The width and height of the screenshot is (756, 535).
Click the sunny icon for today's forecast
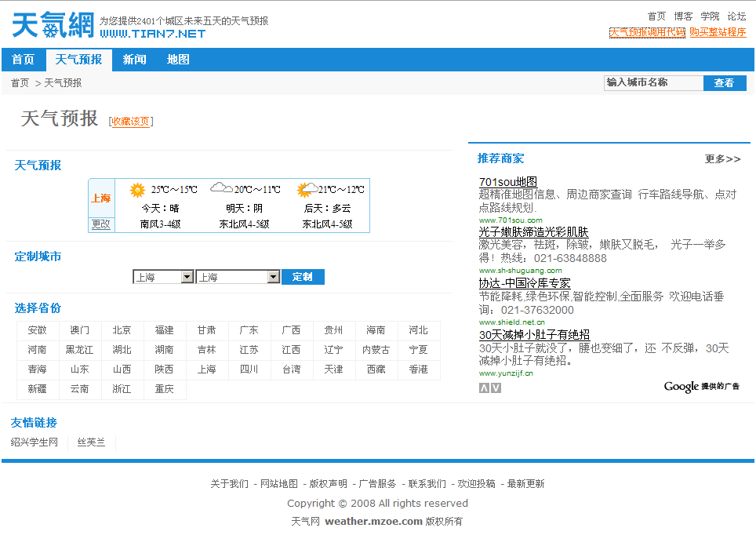[137, 190]
